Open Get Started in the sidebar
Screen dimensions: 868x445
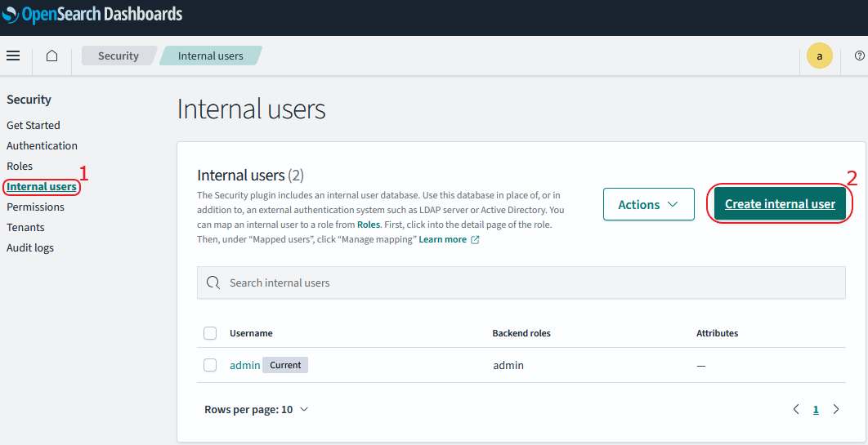coord(34,126)
